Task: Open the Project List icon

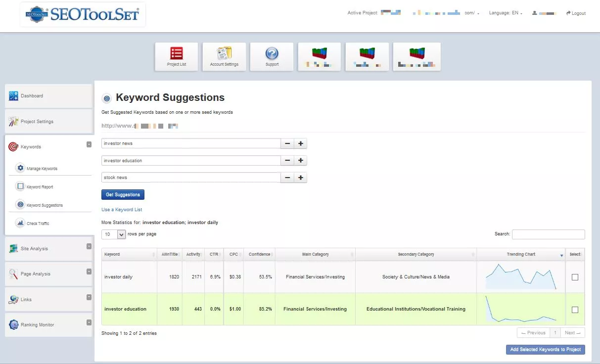Action: (x=176, y=56)
